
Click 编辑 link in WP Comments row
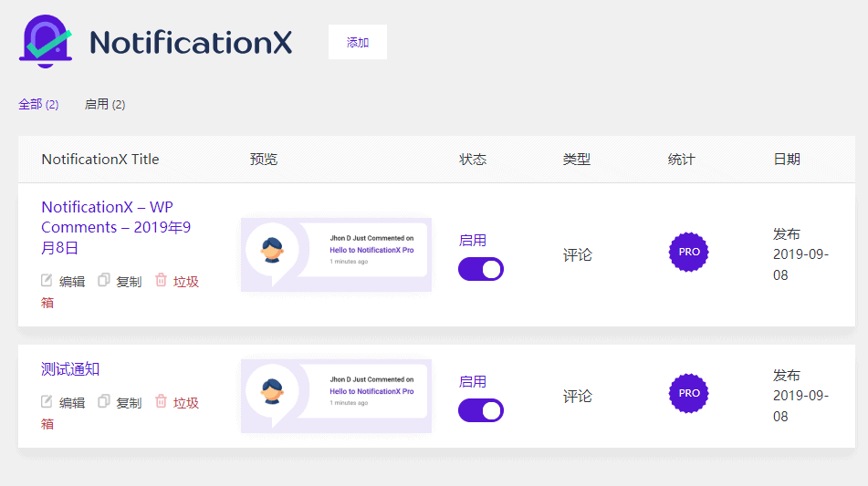[x=72, y=282]
